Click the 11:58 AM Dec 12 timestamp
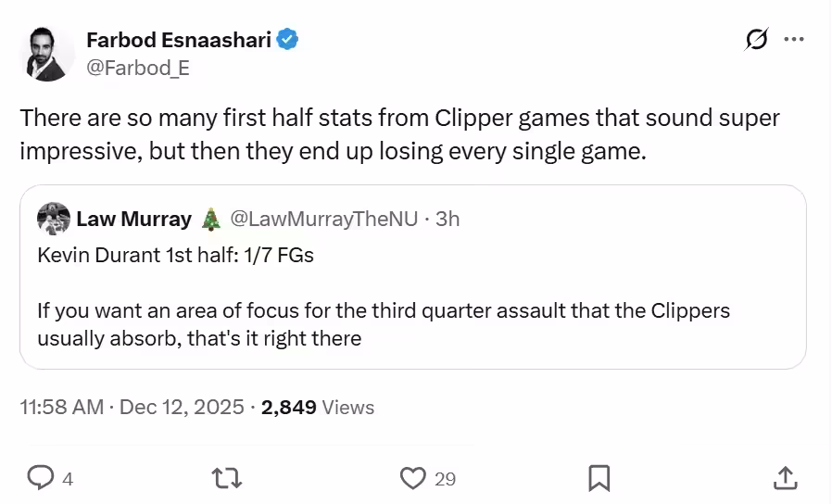The height and width of the screenshot is (504, 832). point(132,407)
